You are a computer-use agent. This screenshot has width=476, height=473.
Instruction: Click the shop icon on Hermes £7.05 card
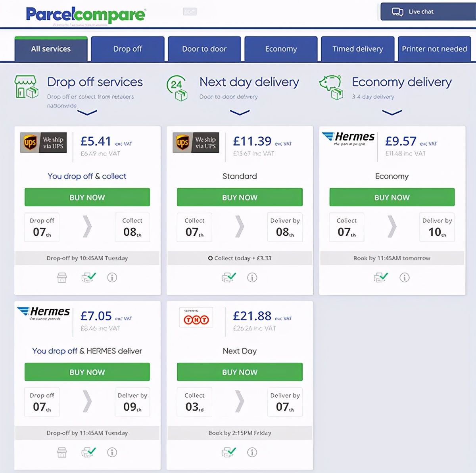62,452
